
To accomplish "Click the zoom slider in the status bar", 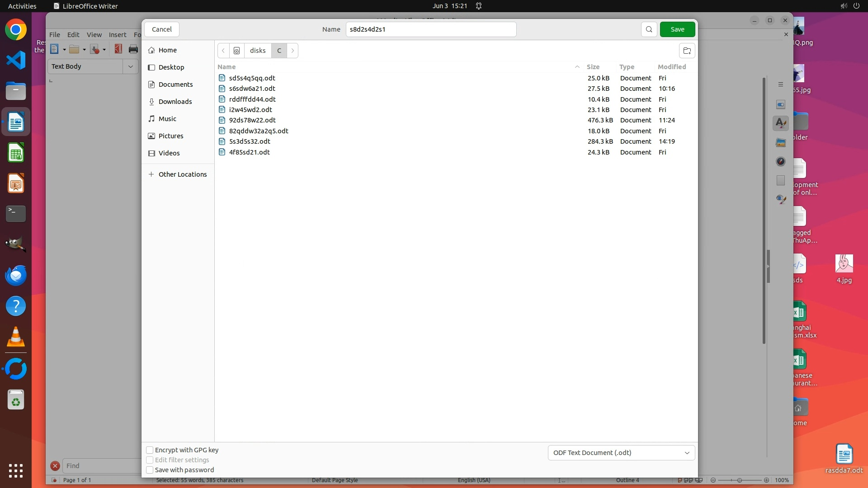I will pos(740,480).
